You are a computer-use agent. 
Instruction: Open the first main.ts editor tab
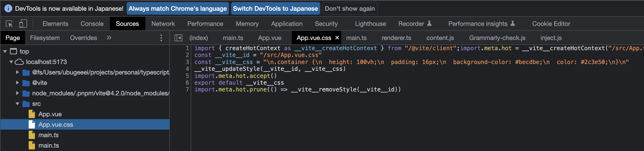click(x=233, y=38)
